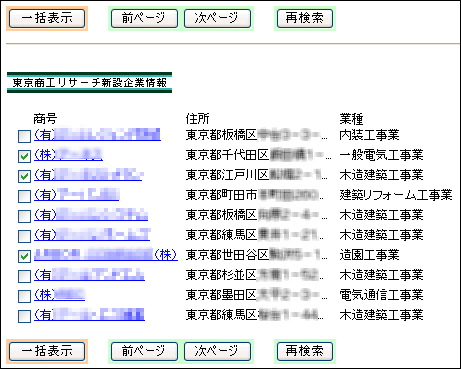Uncheck the 造園工事業 row checkbox

[x=24, y=256]
